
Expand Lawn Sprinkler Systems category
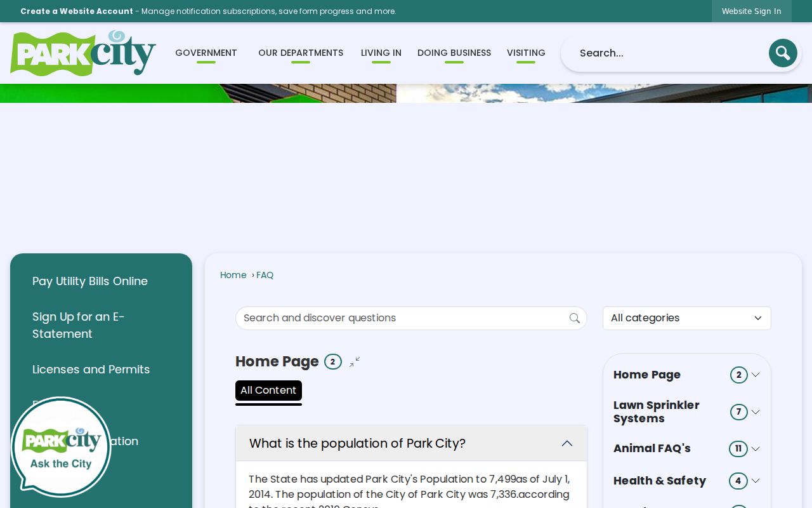(x=756, y=412)
